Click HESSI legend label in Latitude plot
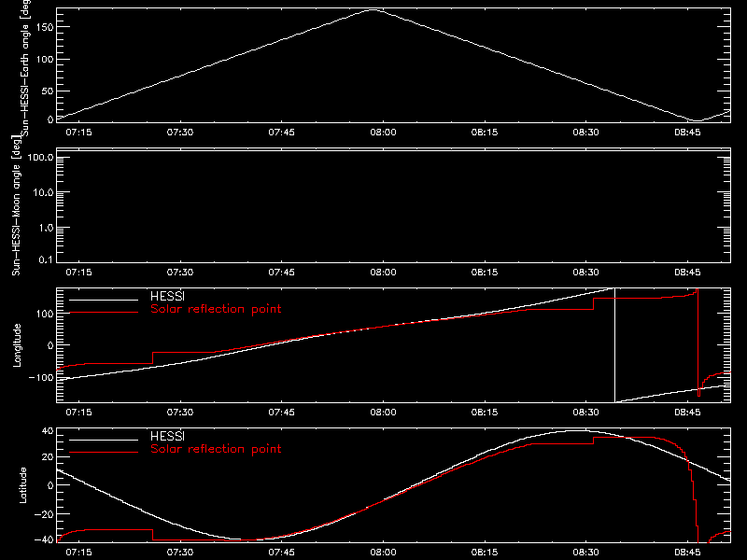 pyautogui.click(x=167, y=437)
